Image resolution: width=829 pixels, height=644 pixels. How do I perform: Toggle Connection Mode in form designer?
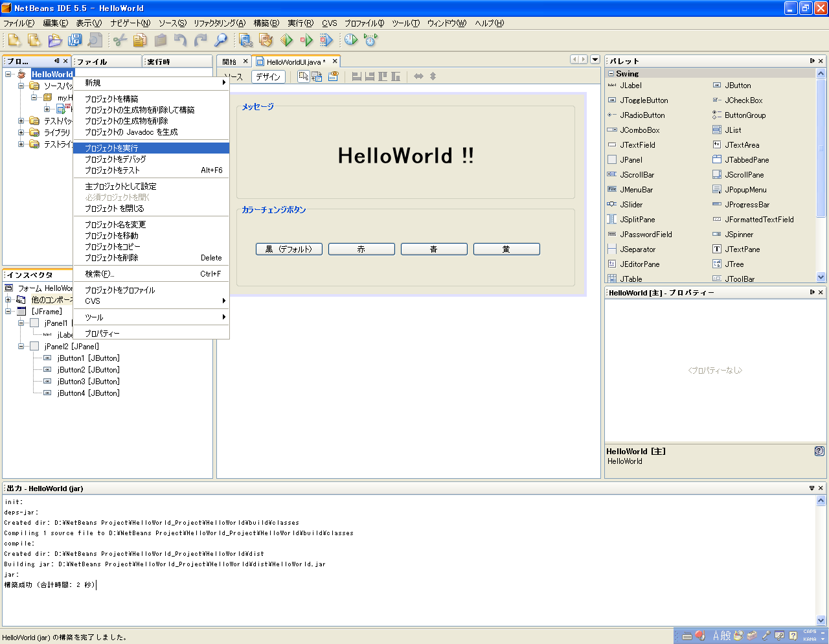click(317, 76)
